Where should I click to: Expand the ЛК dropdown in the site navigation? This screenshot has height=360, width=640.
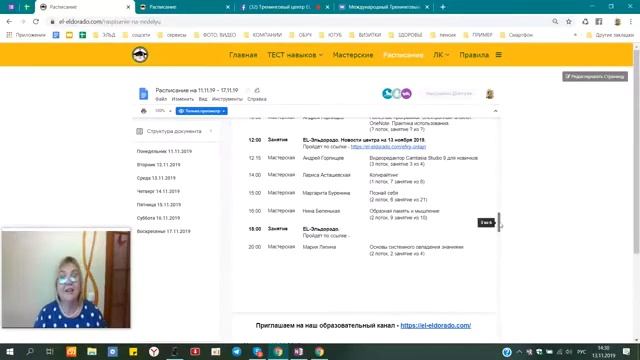tap(441, 55)
